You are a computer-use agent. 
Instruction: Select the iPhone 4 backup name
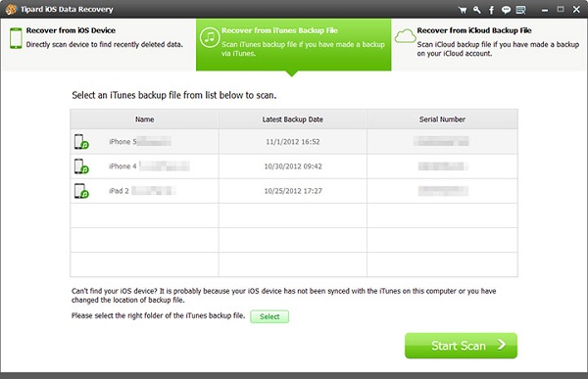pos(149,166)
